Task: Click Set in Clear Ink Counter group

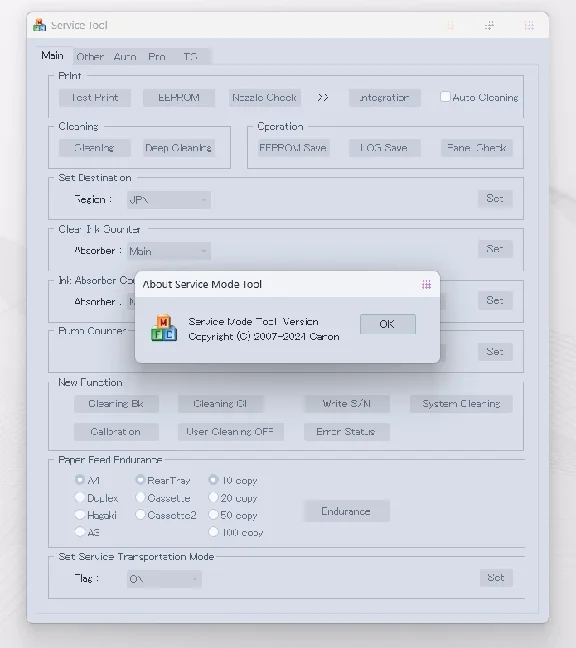Action: (495, 249)
